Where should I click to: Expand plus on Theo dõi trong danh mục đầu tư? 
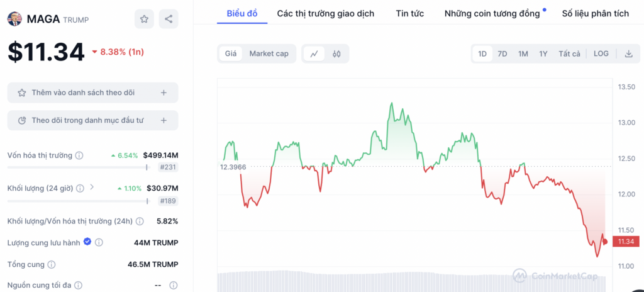click(x=164, y=120)
